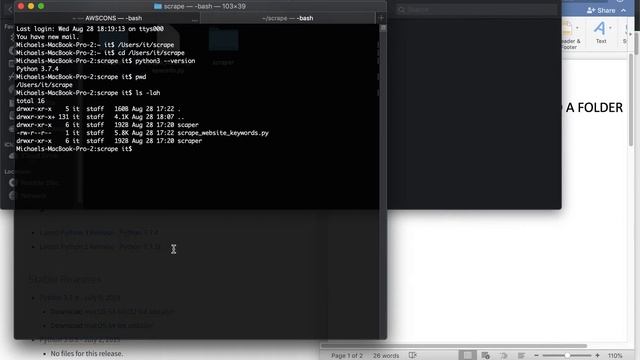The width and height of the screenshot is (640, 360).
Task: Click the Finder search field
Action: point(476,10)
